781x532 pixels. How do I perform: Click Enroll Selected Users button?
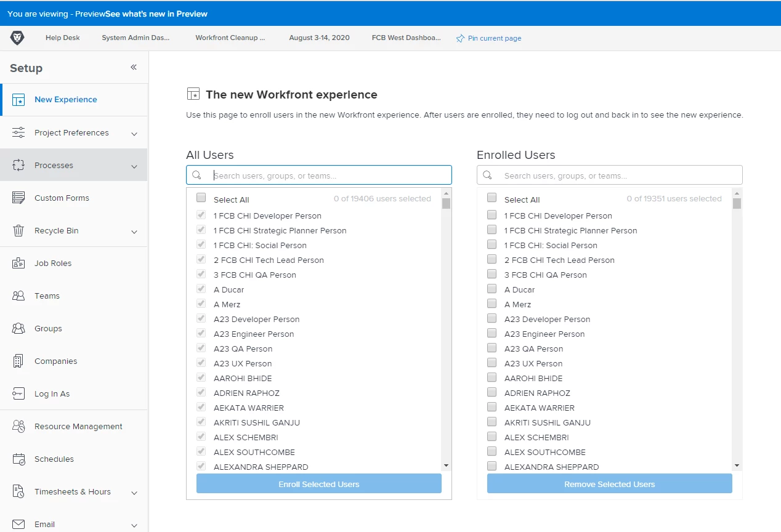coord(319,484)
